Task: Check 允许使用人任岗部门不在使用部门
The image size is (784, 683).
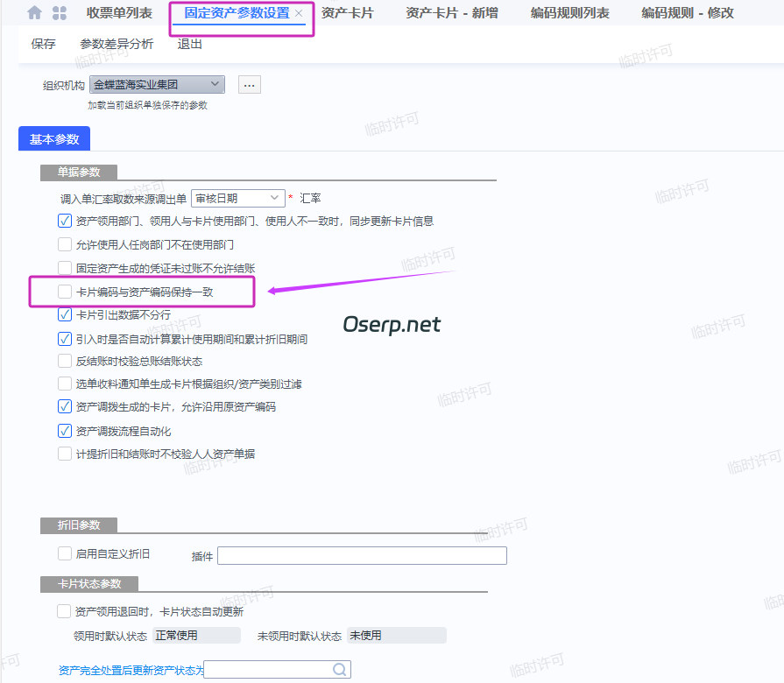Action: (x=65, y=244)
